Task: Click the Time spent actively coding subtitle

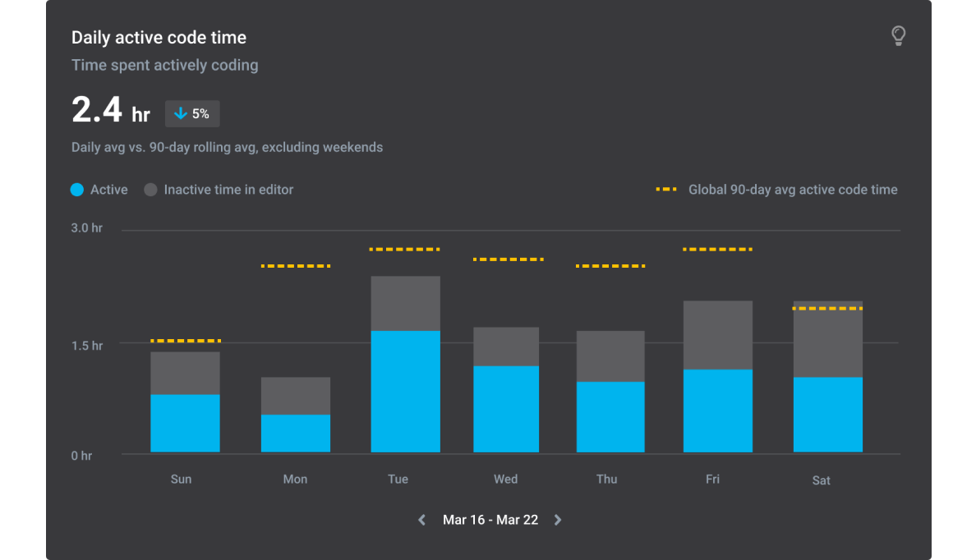Action: click(x=164, y=65)
